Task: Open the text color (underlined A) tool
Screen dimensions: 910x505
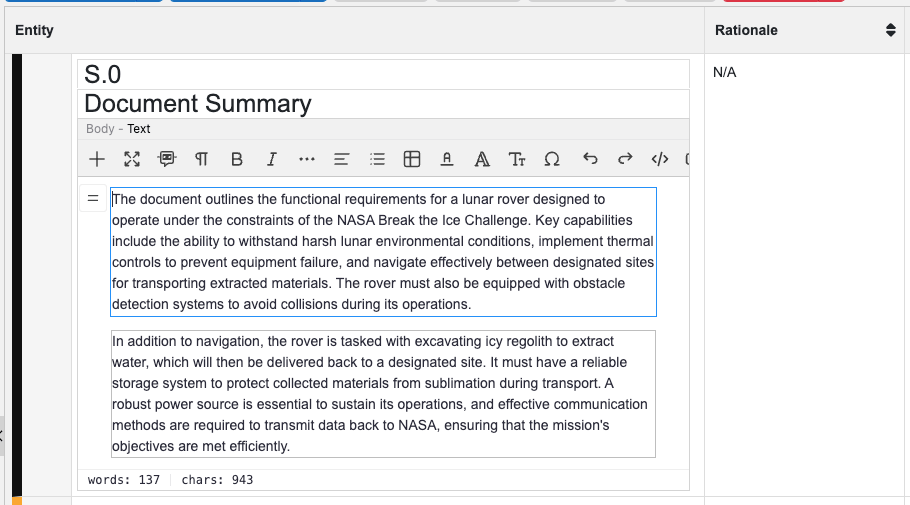Action: pos(446,159)
